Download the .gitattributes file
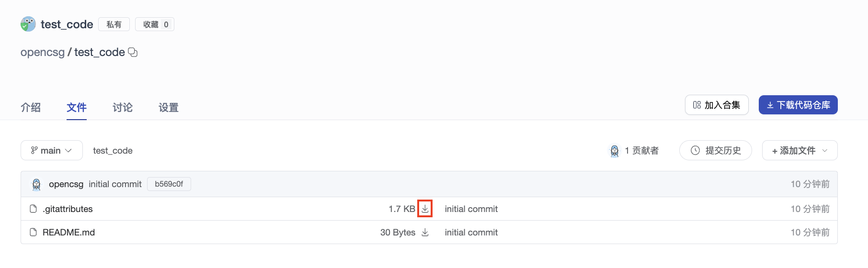 pos(425,209)
